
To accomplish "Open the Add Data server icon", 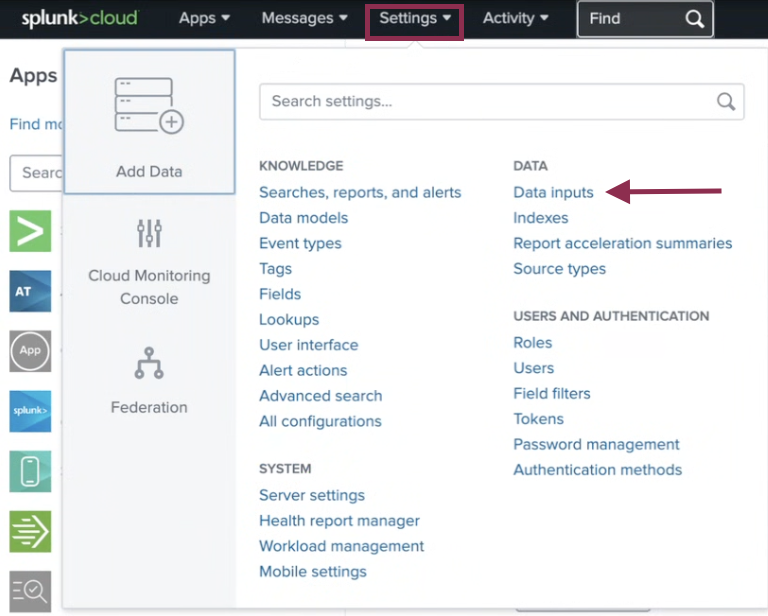I will (x=149, y=105).
